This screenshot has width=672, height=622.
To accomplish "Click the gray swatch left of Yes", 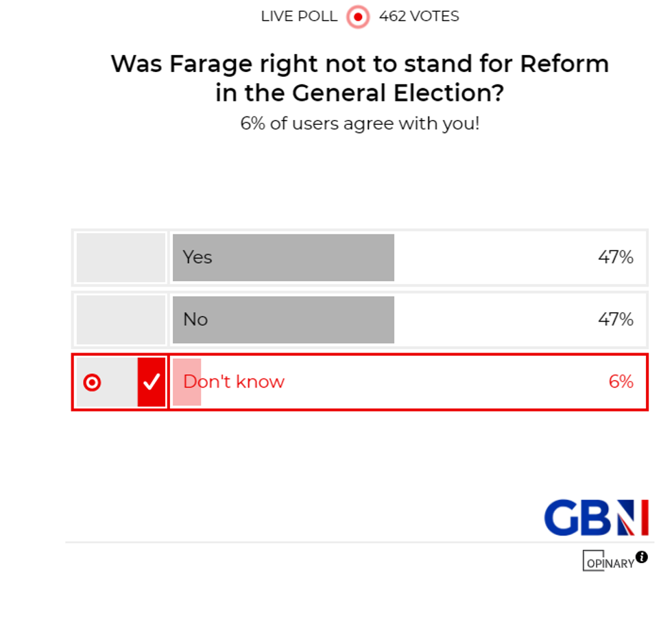I will (121, 257).
